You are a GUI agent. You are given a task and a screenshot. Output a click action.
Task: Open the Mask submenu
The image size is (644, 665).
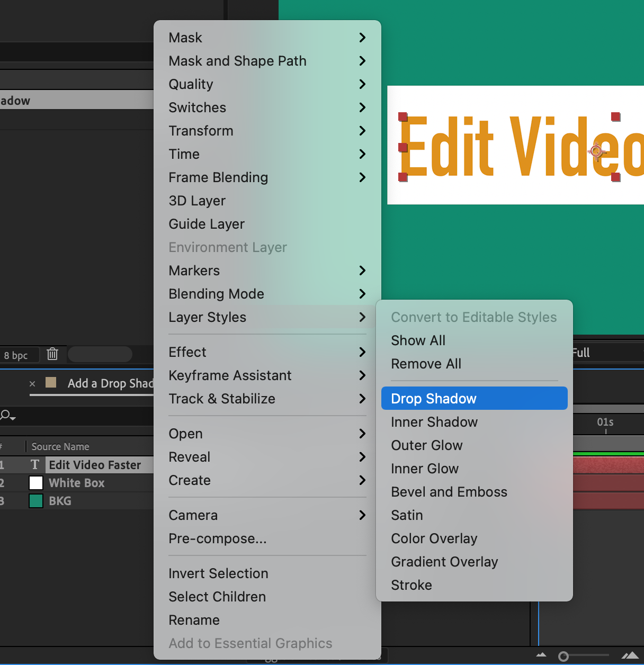tap(267, 38)
